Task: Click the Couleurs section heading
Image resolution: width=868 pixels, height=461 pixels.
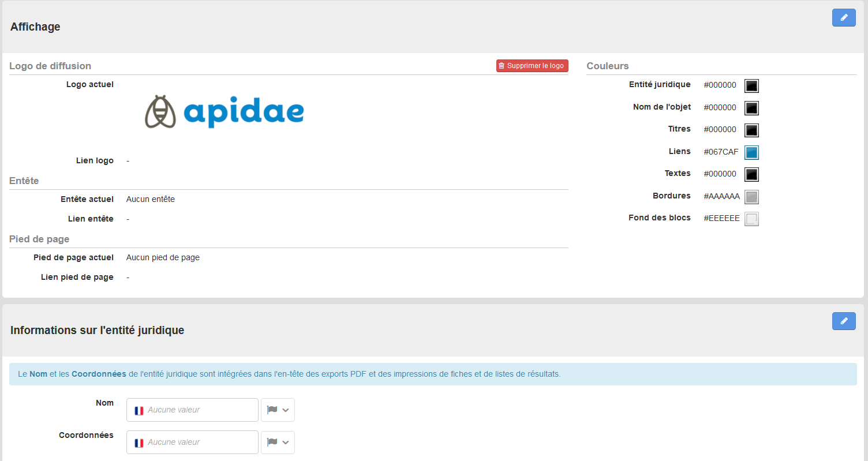Action: point(608,66)
